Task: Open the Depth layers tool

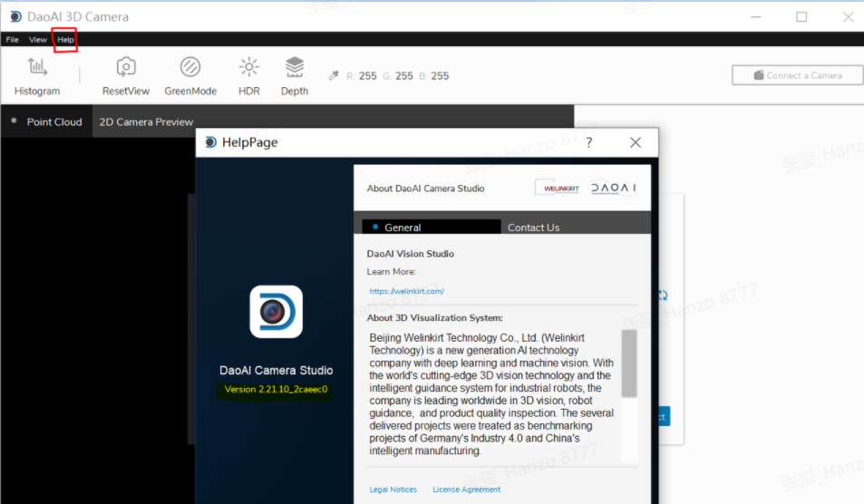Action: point(295,76)
